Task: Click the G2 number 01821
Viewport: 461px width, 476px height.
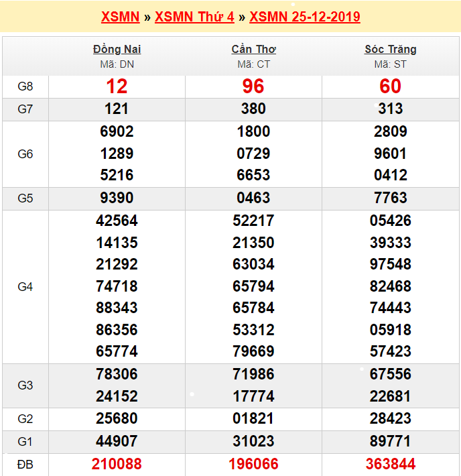Action: (x=253, y=418)
